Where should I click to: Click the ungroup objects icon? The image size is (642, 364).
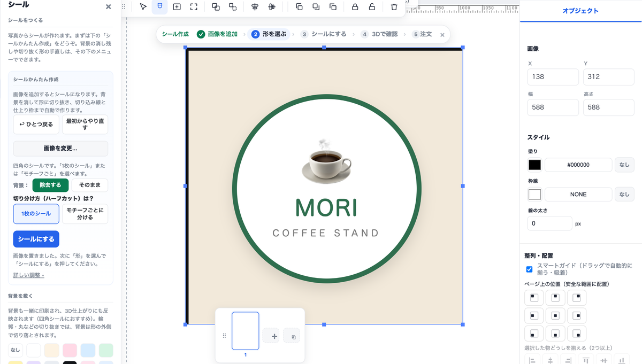[233, 7]
